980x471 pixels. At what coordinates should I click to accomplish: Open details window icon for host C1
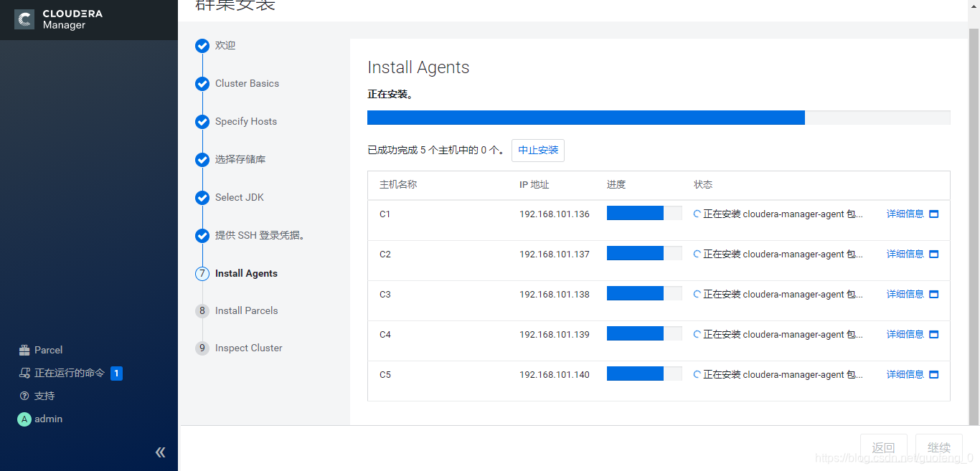933,214
